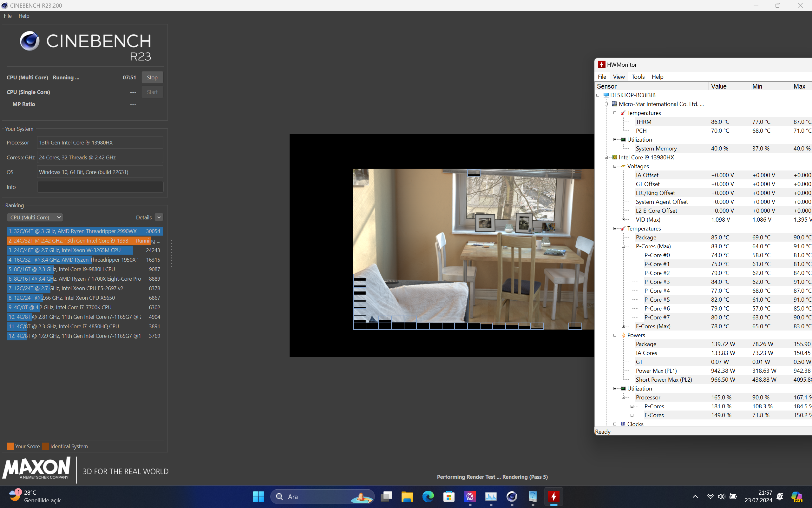
Task: Click the Sensor column header in HWMonitor
Action: [x=652, y=86]
